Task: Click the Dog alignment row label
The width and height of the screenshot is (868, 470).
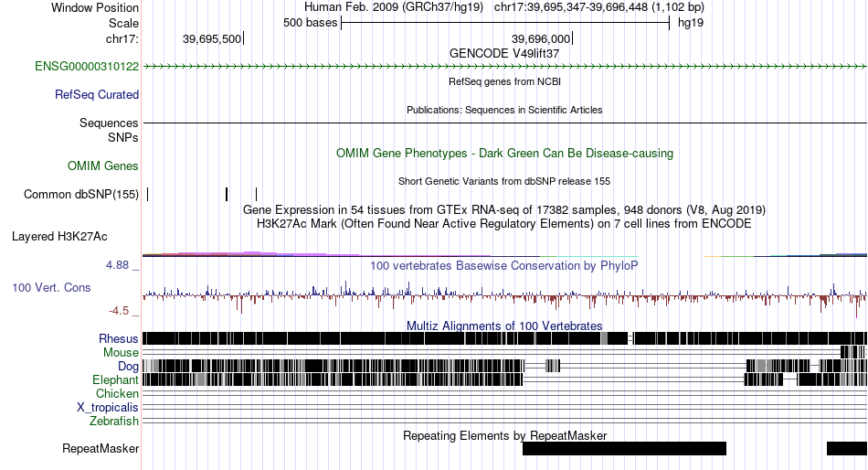Action: click(128, 367)
